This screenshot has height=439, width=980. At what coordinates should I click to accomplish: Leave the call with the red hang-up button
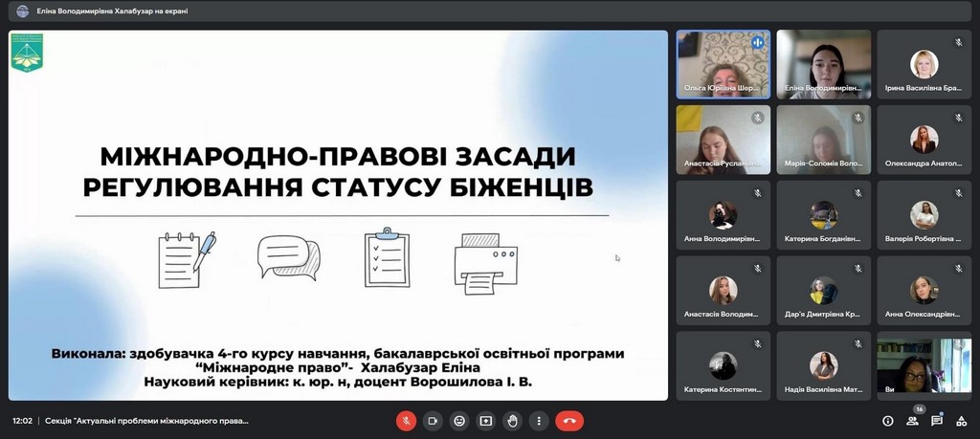pos(569,420)
